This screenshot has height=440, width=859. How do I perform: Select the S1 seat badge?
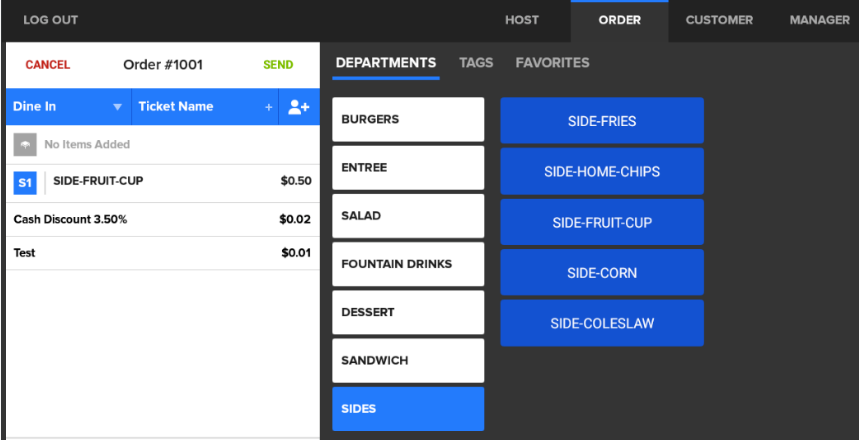[25, 183]
